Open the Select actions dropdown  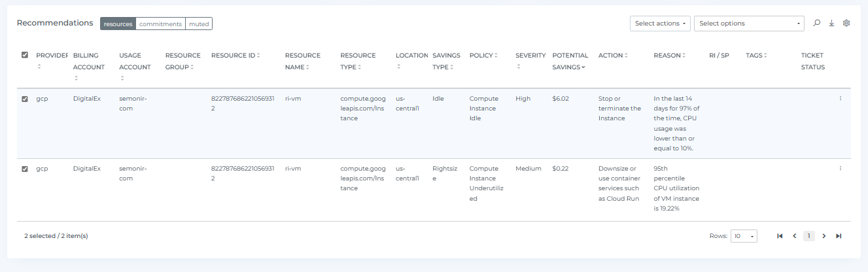660,24
